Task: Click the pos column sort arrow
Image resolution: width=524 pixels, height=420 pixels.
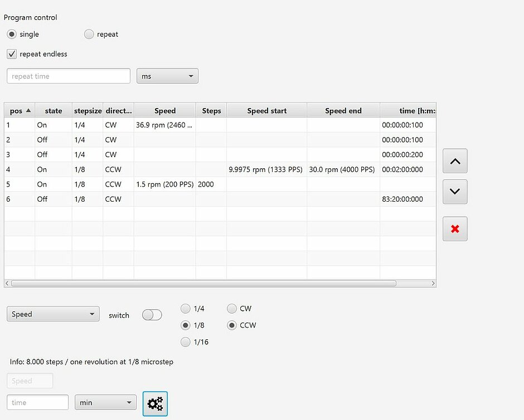Action: (28, 110)
